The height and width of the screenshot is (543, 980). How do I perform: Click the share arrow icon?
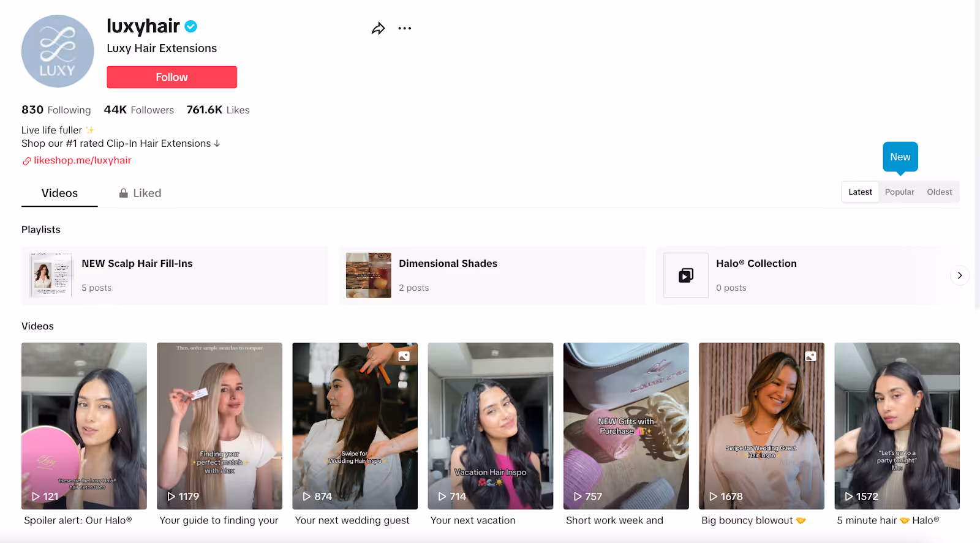[x=378, y=29]
